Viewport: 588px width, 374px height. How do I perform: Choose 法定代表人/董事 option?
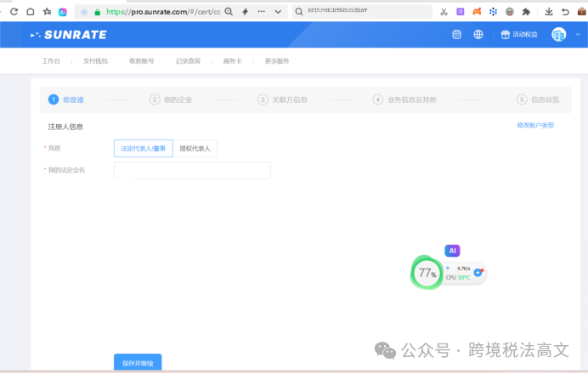144,148
